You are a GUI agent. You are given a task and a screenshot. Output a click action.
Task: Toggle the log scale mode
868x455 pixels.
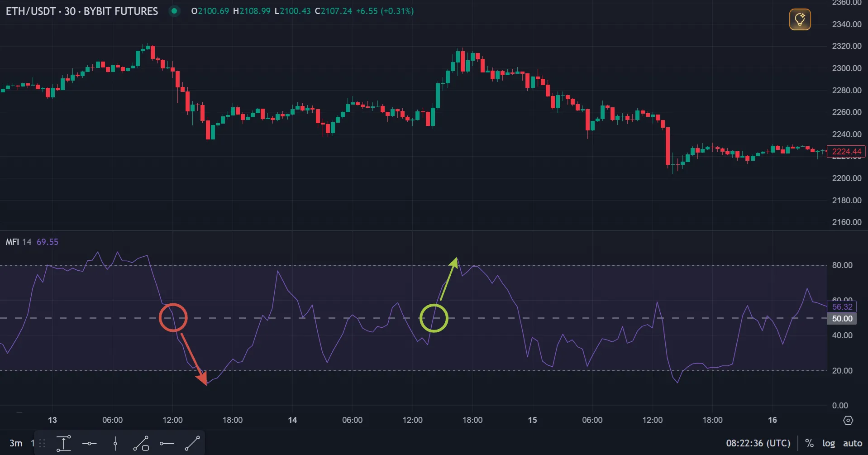pos(829,443)
